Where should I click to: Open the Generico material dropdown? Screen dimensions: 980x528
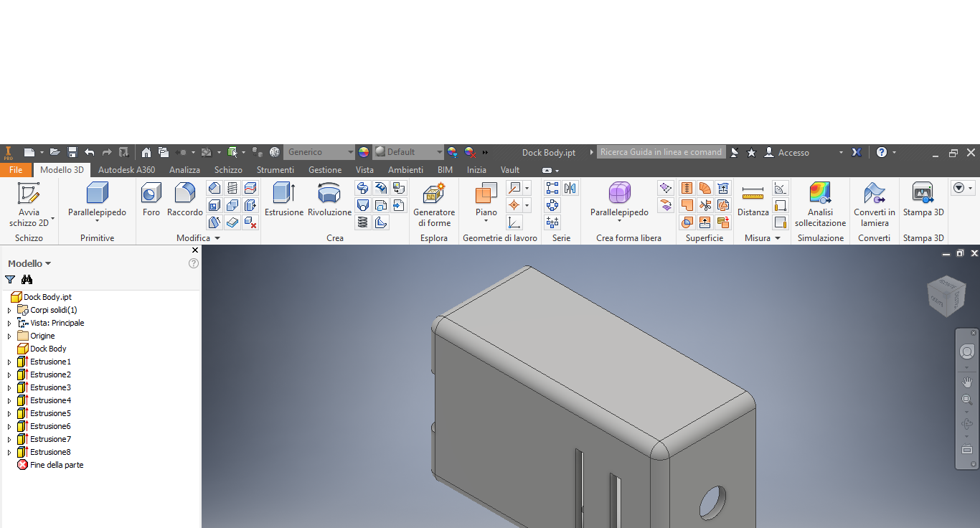[x=320, y=152]
